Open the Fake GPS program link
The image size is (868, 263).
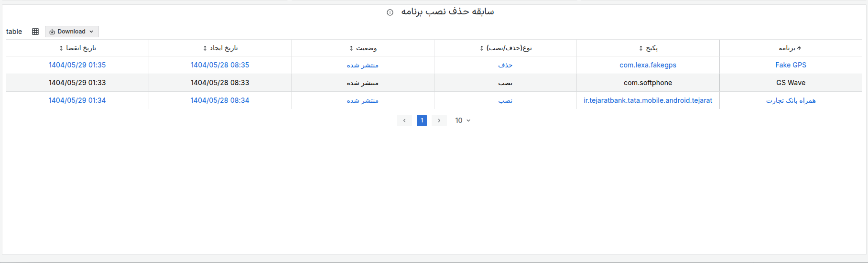[x=791, y=65]
